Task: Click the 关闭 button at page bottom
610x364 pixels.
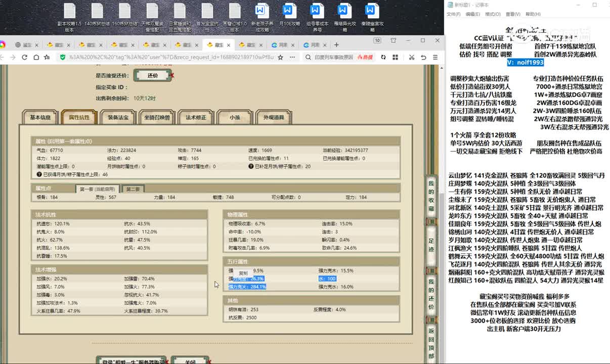Action: click(x=190, y=361)
